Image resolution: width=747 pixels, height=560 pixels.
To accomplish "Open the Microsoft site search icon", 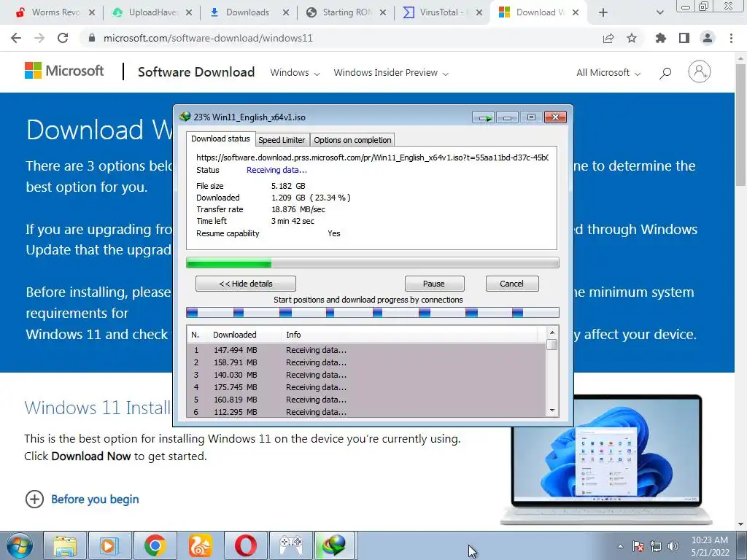I will [665, 73].
